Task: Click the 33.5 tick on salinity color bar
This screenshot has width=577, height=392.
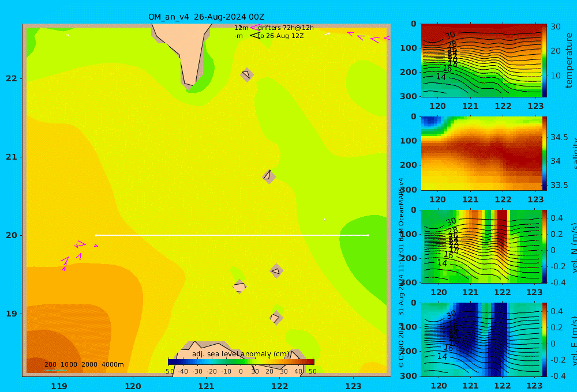Action: pos(559,185)
